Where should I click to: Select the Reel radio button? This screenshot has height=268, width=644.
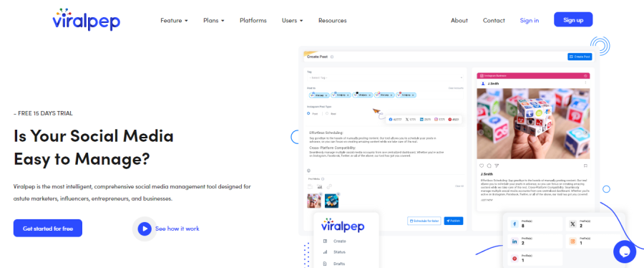click(327, 113)
